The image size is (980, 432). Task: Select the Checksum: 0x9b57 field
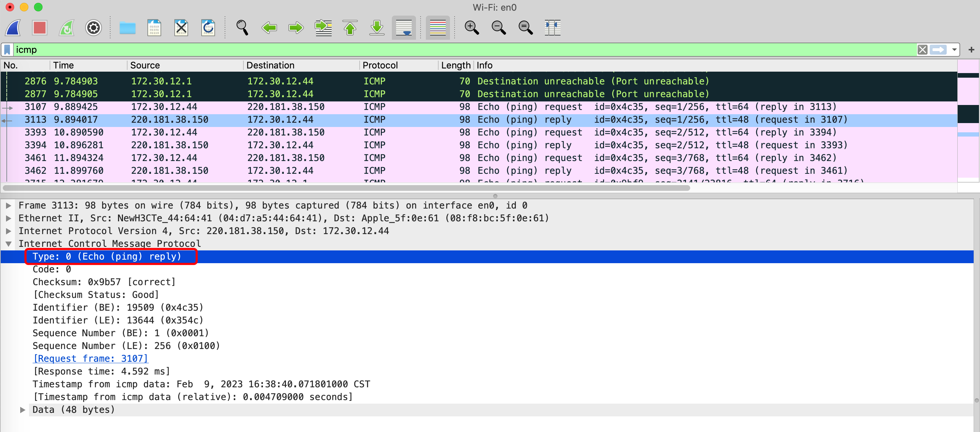[x=487, y=282]
